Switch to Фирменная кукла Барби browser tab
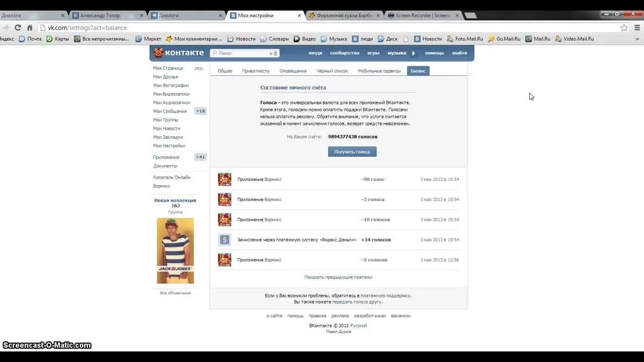Image resolution: width=644 pixels, height=362 pixels. coord(345,16)
